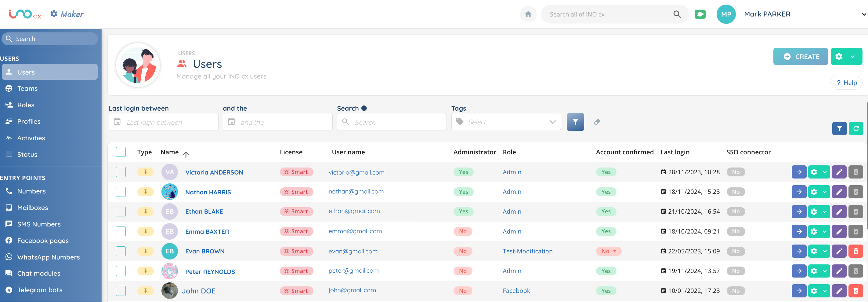868x302 pixels.
Task: Open Teams in the sidebar
Action: point(27,88)
